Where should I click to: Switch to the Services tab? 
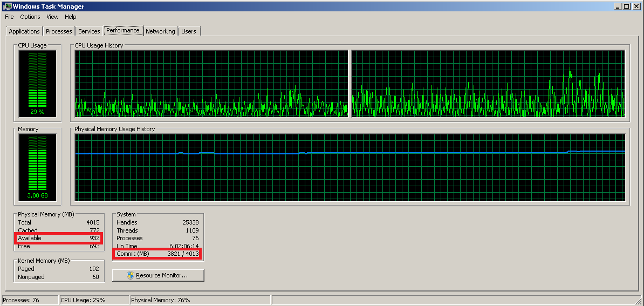tap(89, 31)
